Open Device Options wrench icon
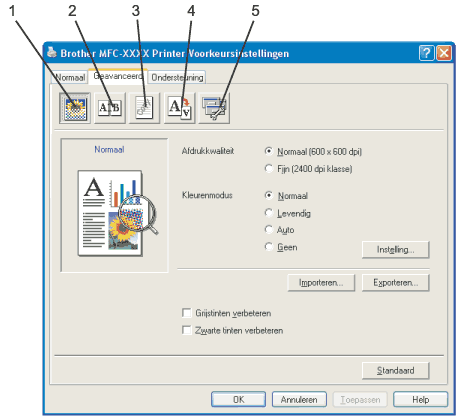The height and width of the screenshot is (416, 472). [214, 108]
